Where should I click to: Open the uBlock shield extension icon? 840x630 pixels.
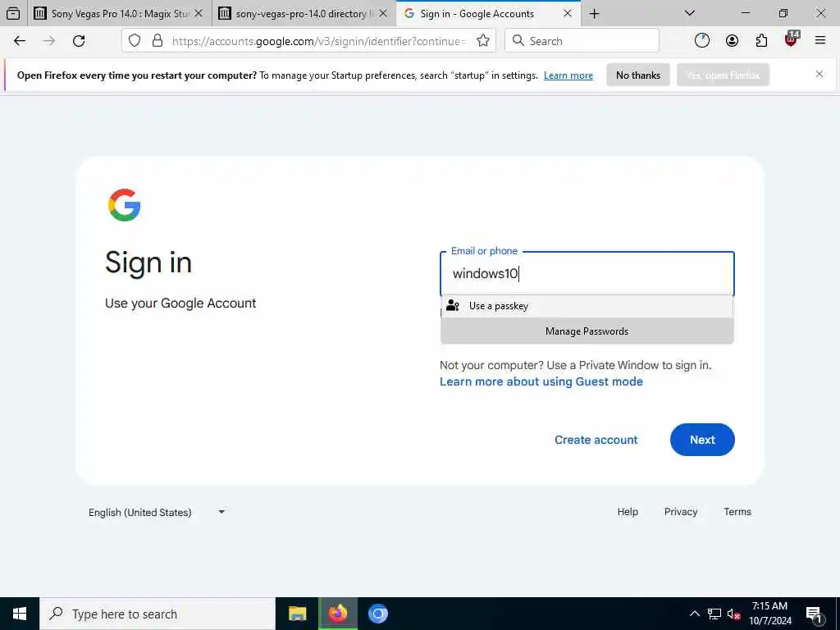tap(792, 39)
